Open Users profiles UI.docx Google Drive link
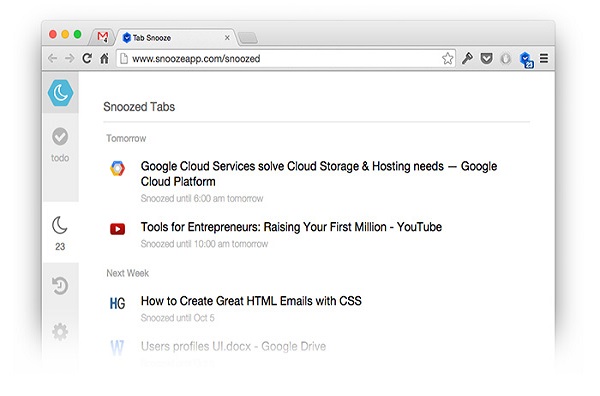This screenshot has width=600, height=396. tap(233, 346)
